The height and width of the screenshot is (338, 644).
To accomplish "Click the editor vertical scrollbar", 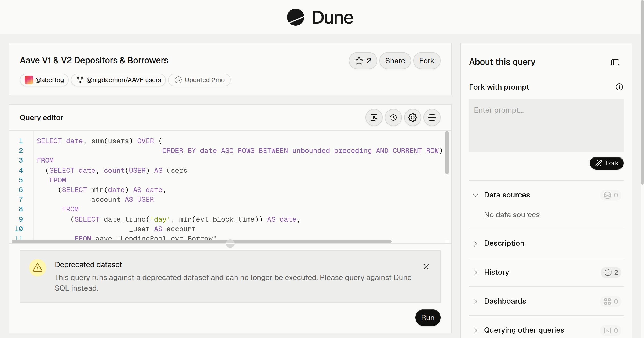I will point(447,152).
